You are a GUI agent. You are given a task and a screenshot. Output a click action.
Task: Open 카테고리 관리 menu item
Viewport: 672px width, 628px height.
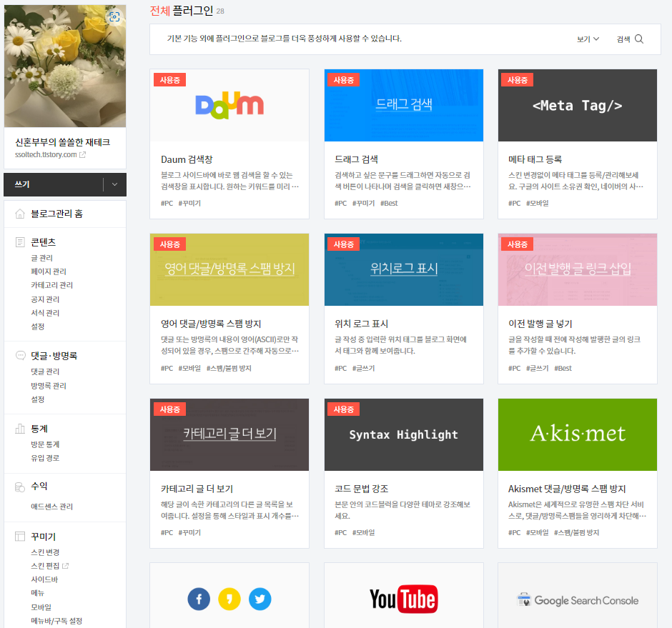52,285
